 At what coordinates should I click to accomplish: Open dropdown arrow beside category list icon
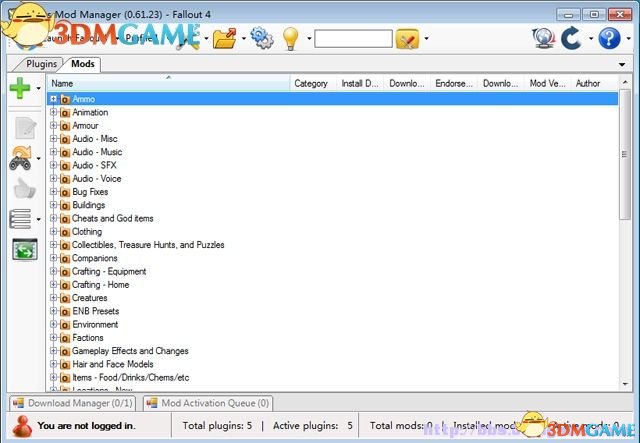tap(38, 219)
